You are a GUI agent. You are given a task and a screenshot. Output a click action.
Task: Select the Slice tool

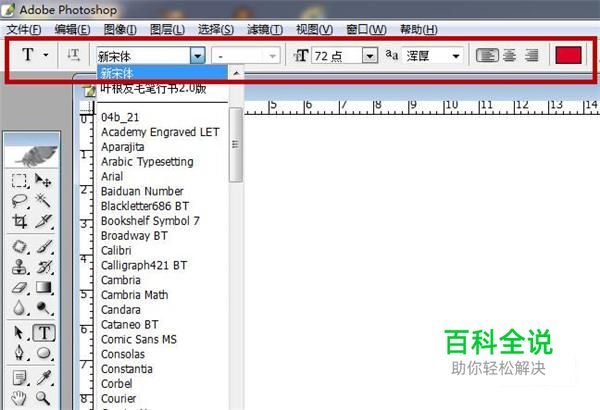(43, 221)
